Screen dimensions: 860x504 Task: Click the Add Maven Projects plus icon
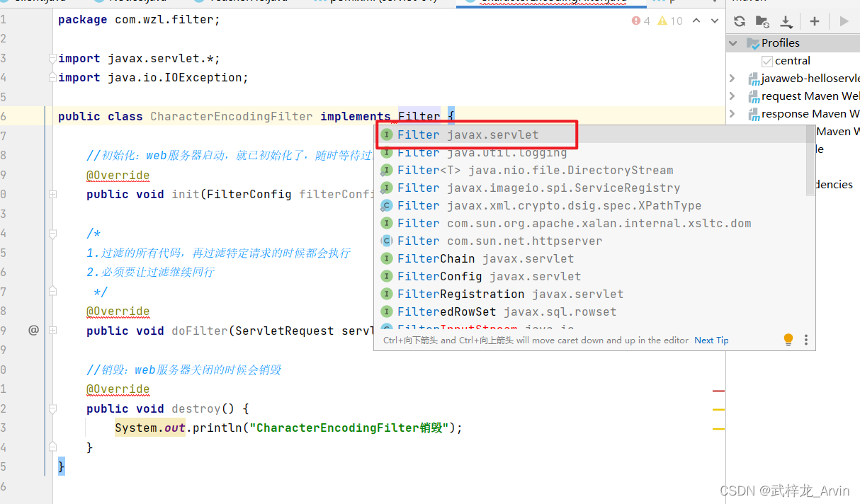(x=815, y=21)
